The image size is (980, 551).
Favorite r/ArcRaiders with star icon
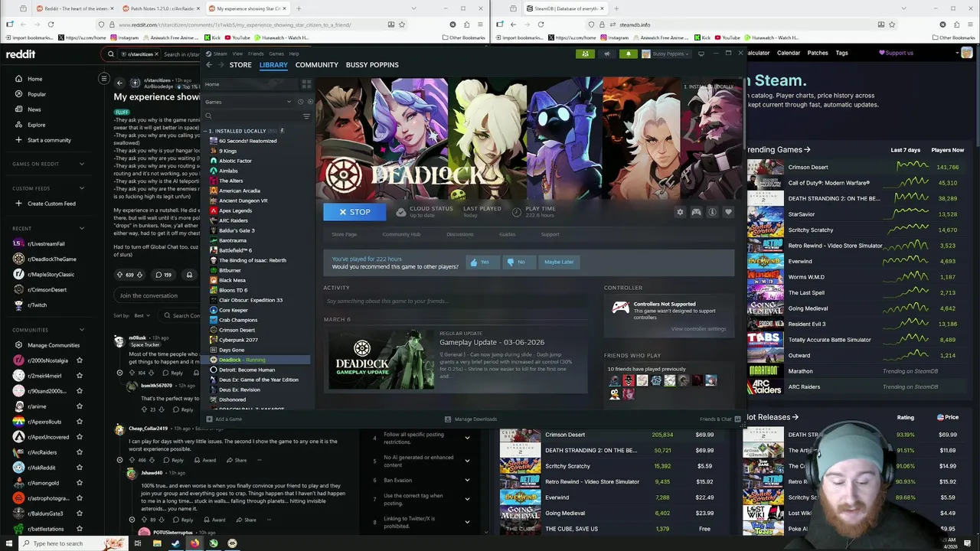click(x=80, y=452)
